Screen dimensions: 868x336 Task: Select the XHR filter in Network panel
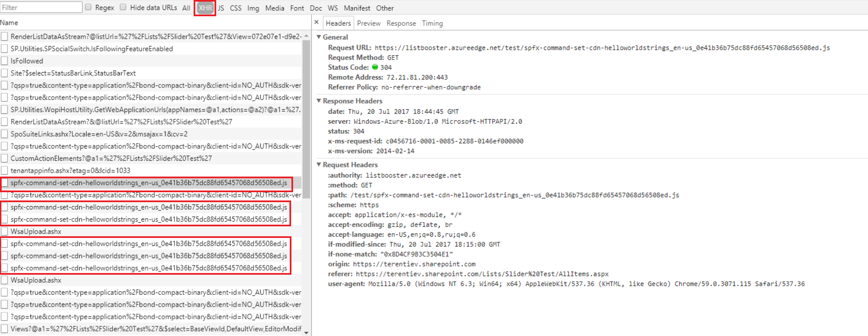[205, 8]
